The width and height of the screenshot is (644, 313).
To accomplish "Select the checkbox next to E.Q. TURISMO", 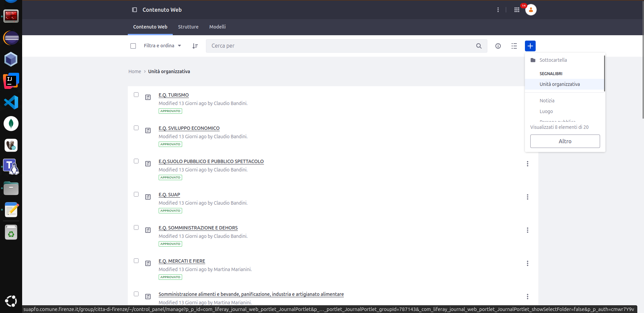I will (136, 95).
